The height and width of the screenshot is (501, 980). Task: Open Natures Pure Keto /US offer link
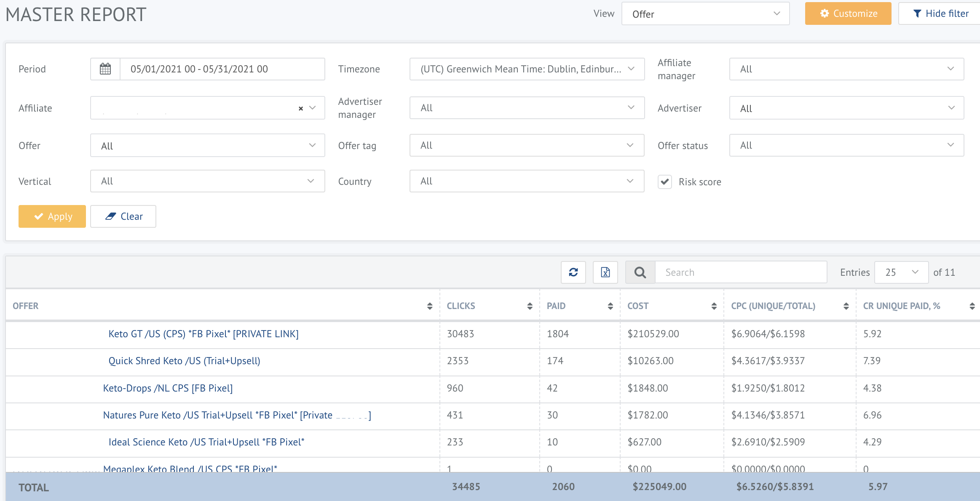point(237,415)
